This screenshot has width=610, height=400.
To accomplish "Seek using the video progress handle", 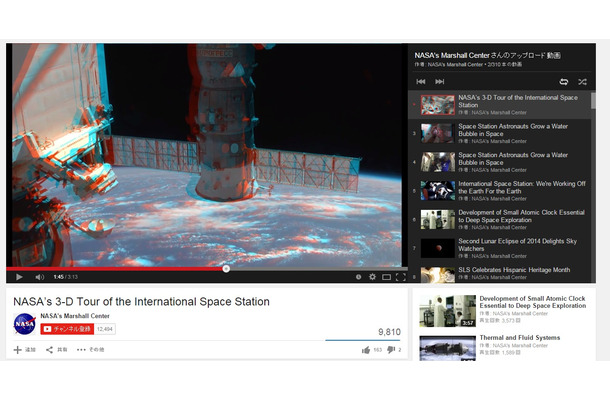I will click(226, 268).
